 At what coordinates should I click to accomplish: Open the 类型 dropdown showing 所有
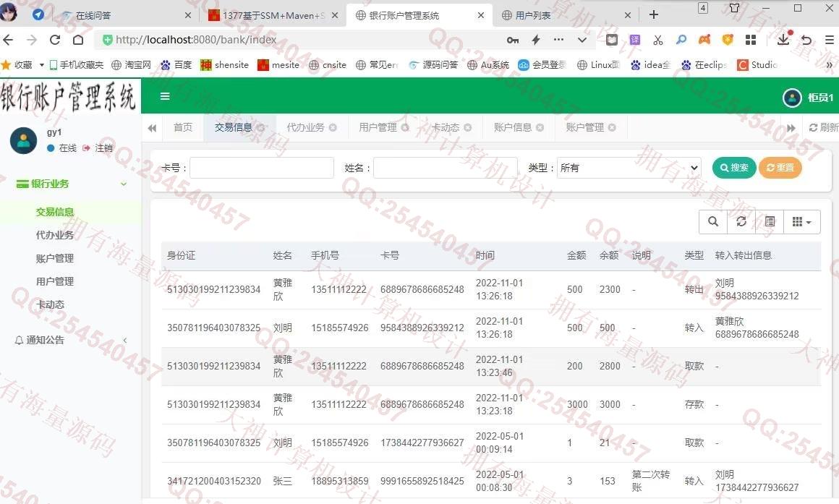pyautogui.click(x=629, y=168)
